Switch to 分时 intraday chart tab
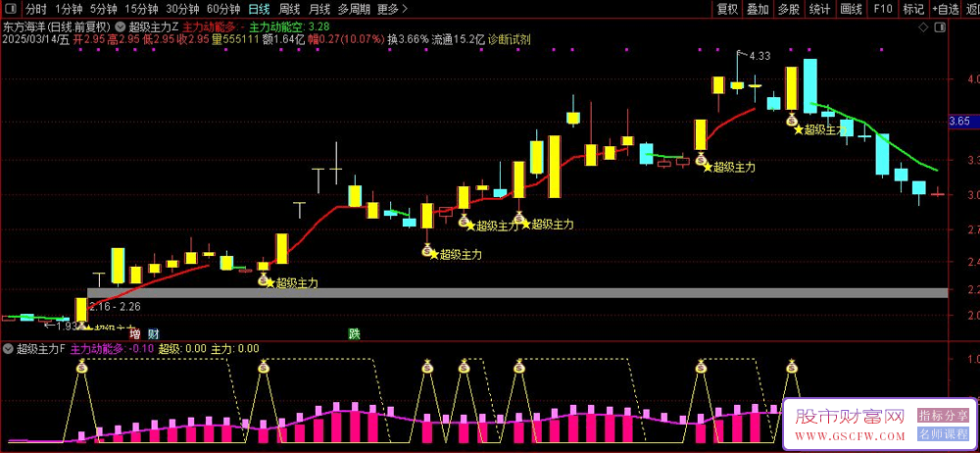The width and height of the screenshot is (980, 453). click(x=35, y=9)
